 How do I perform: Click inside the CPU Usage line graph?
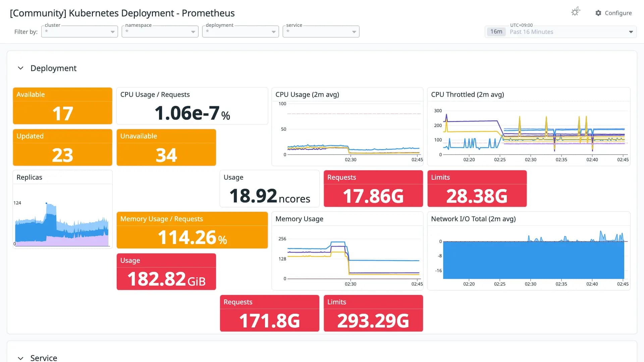click(354, 129)
